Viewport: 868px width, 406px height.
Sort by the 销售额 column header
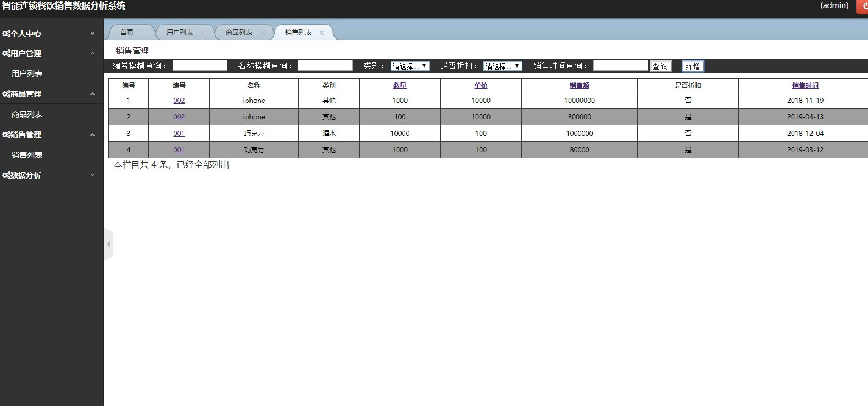pyautogui.click(x=580, y=86)
